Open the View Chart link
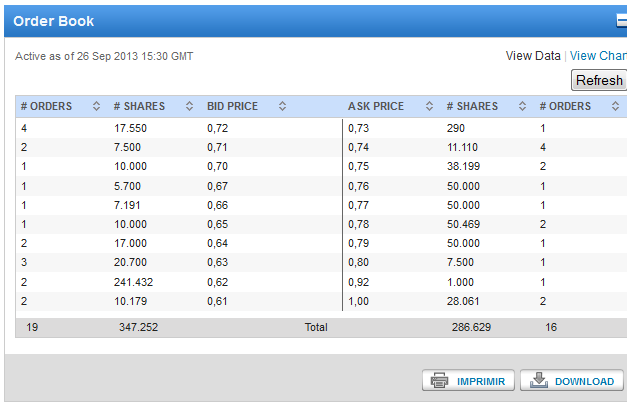Image resolution: width=633 pixels, height=407 pixels. 598,56
